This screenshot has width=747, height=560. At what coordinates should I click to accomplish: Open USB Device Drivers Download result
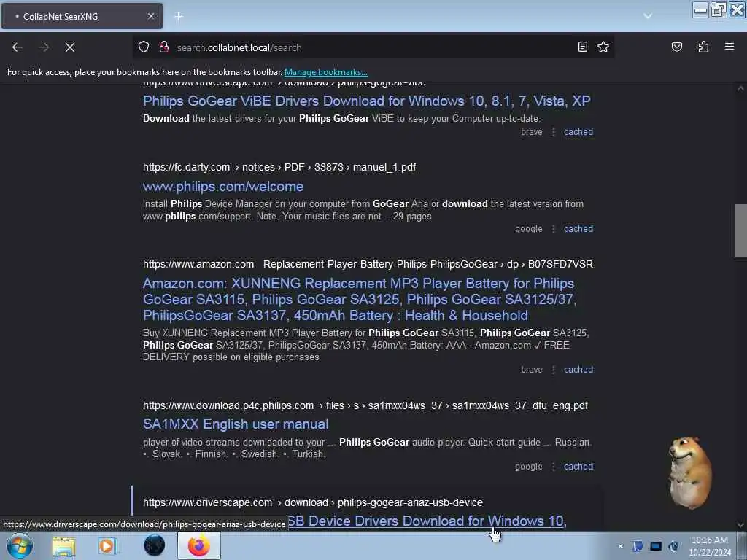tap(426, 521)
